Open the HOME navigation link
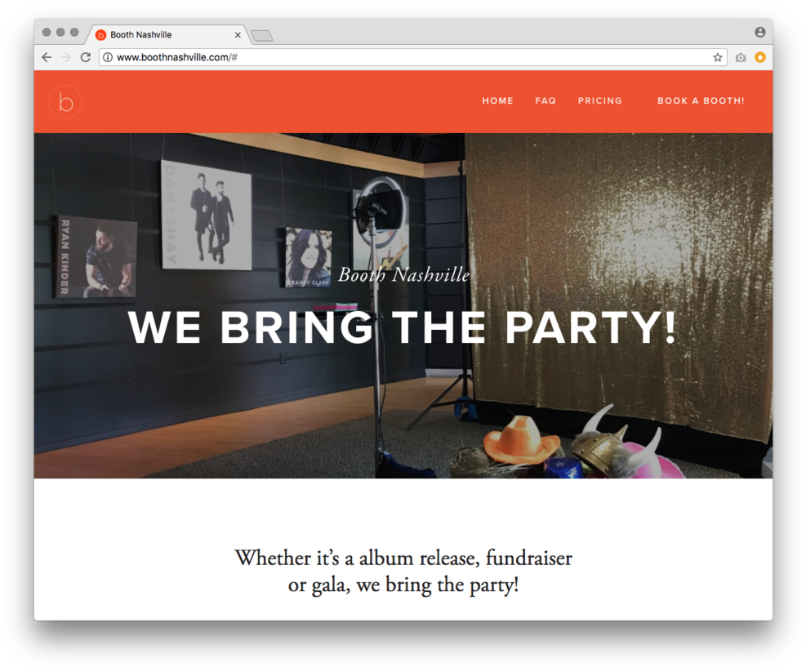This screenshot has width=806, height=672. (x=497, y=100)
